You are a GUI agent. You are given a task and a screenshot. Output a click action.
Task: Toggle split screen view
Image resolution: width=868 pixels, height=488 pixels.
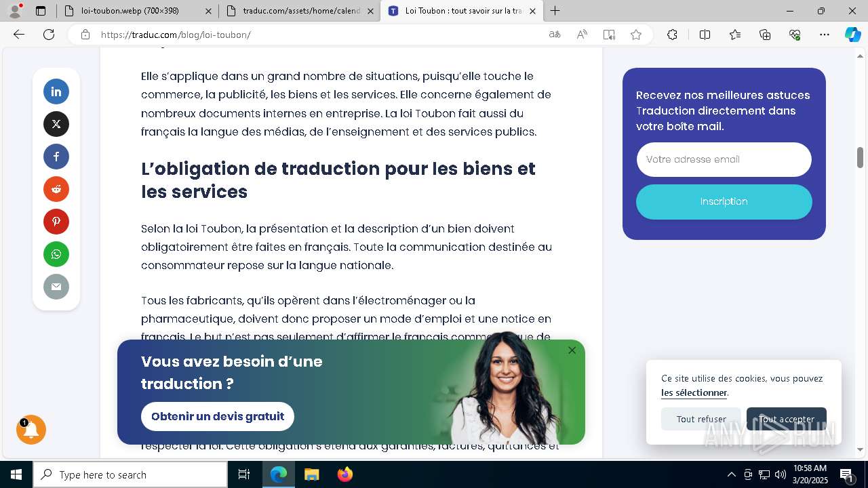pyautogui.click(x=705, y=35)
